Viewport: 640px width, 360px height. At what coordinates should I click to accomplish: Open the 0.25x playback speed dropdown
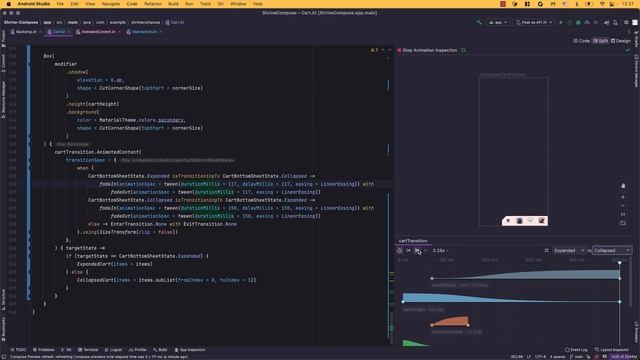(440, 251)
